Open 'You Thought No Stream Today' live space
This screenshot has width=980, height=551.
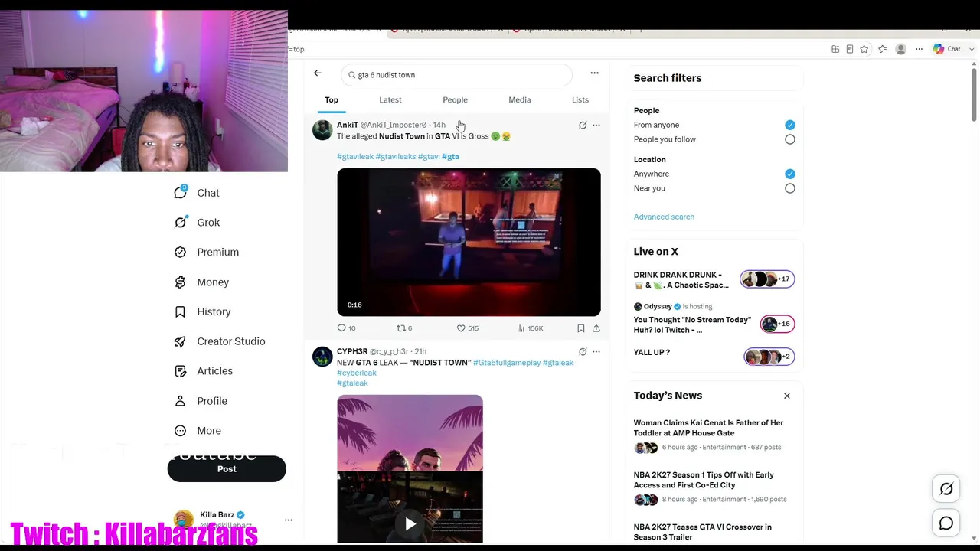(x=714, y=319)
